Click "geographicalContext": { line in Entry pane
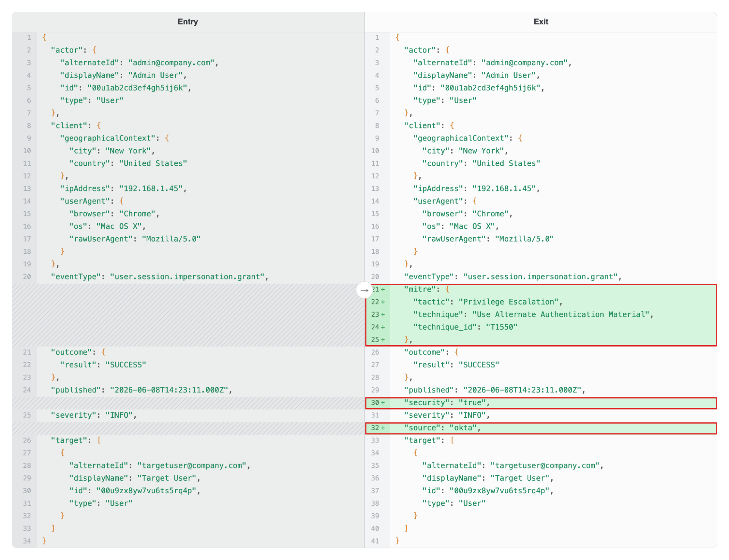The height and width of the screenshot is (560, 729). tap(114, 138)
